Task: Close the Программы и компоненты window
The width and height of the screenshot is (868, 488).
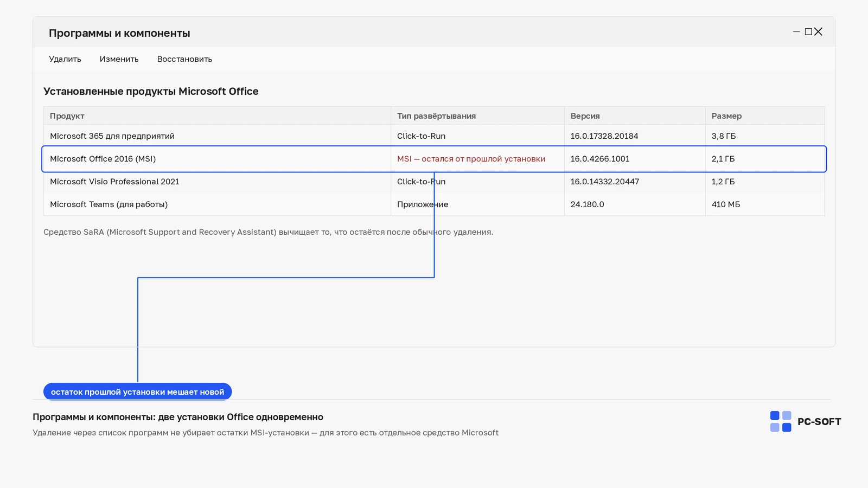Action: (x=818, y=32)
